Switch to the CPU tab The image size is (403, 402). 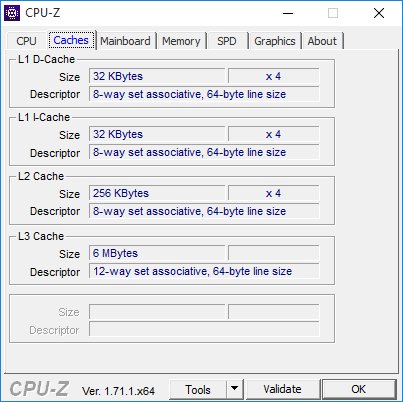(26, 41)
